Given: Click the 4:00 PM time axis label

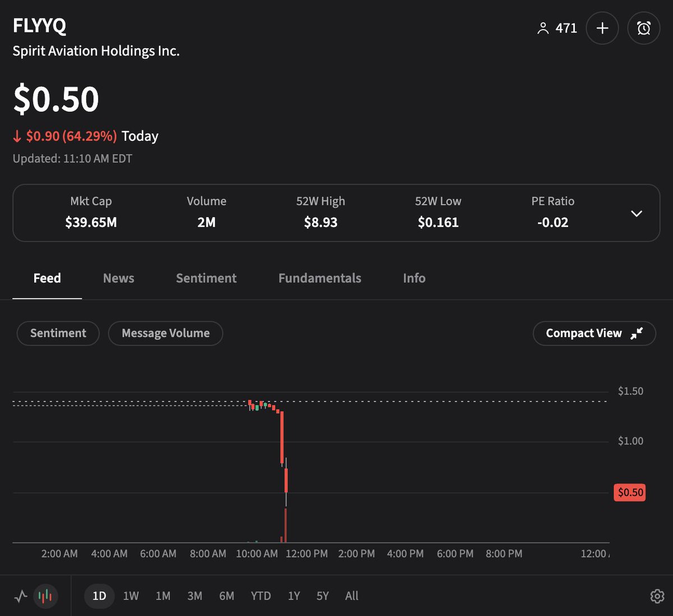Looking at the screenshot, I should pyautogui.click(x=405, y=554).
